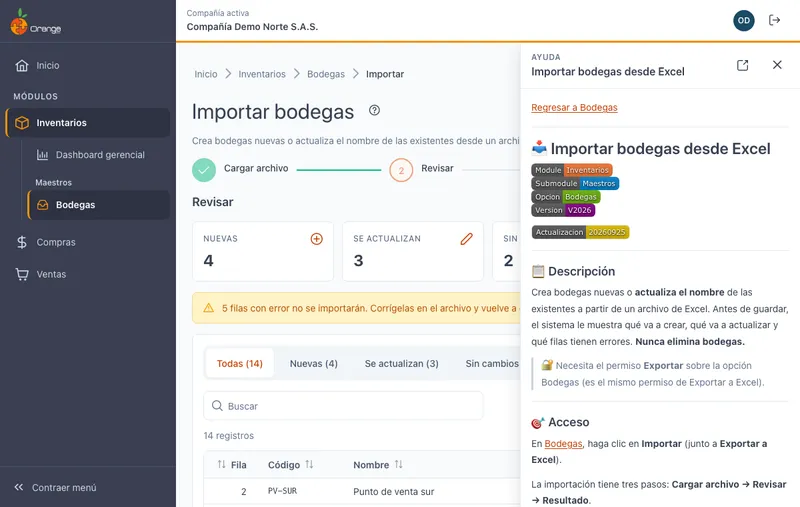This screenshot has width=800, height=507.
Task: Click Inventarios breadcrumb link
Action: 262,74
